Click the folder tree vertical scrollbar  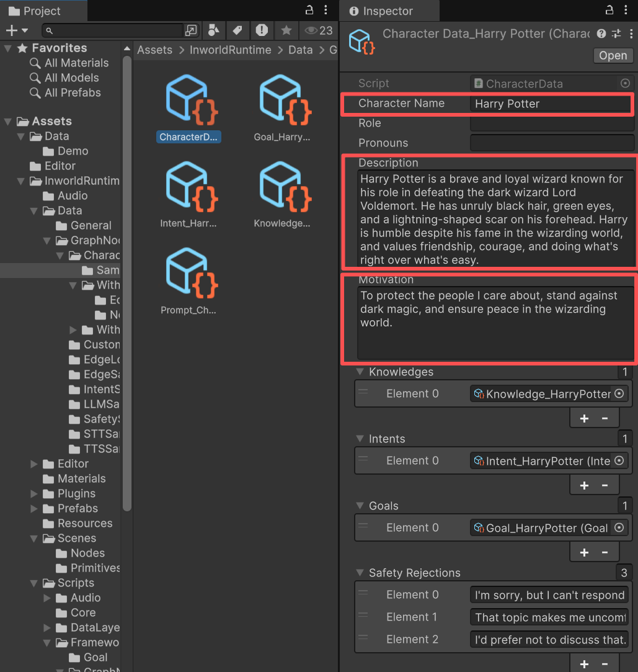click(x=126, y=283)
